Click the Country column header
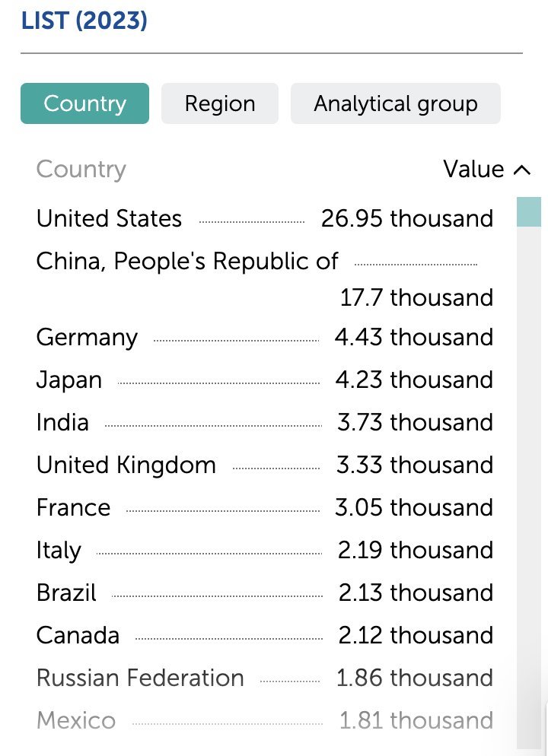Image resolution: width=548 pixels, height=756 pixels. coord(81,170)
